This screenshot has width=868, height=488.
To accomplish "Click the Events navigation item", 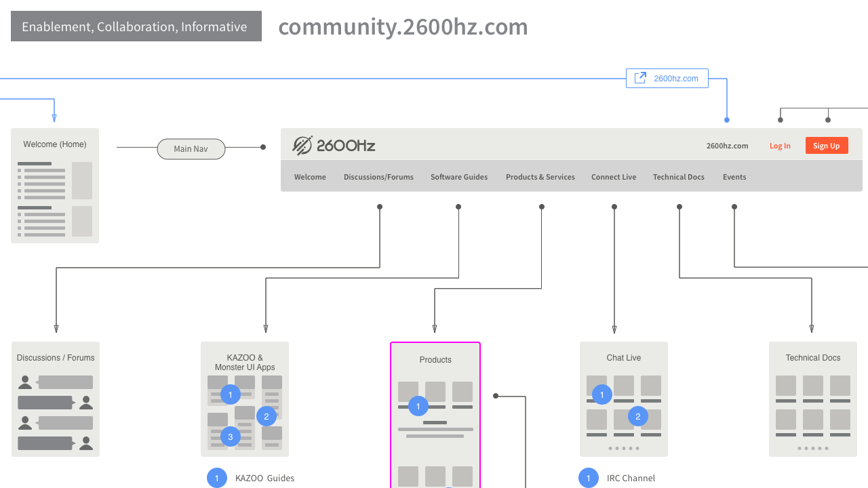I will click(x=734, y=177).
